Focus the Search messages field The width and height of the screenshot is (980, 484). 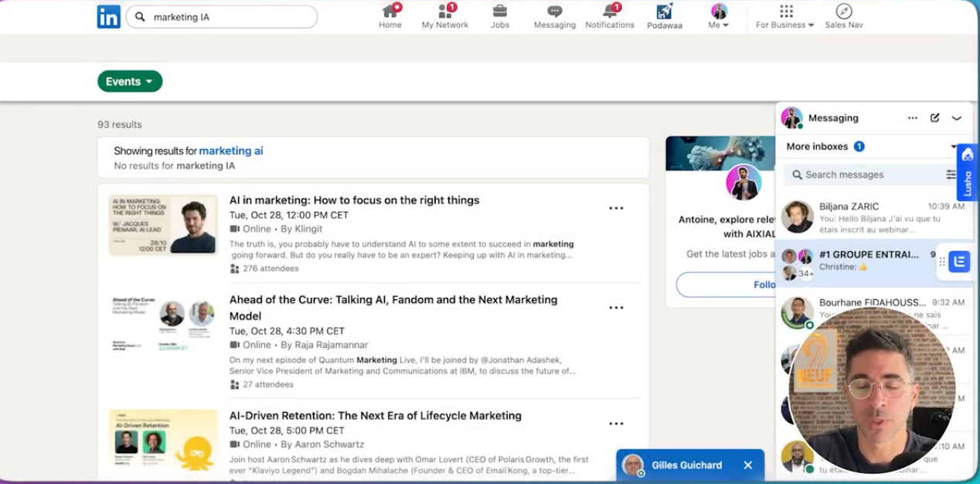863,175
